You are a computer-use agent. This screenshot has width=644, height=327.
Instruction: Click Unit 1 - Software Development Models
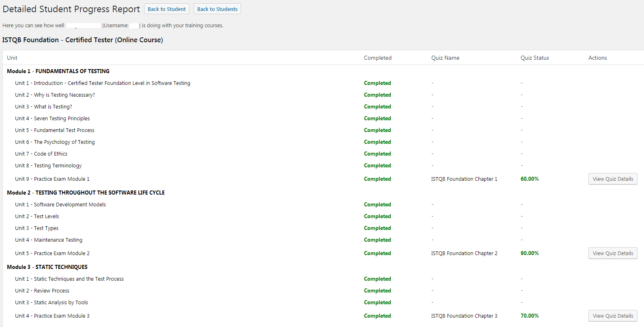click(60, 204)
